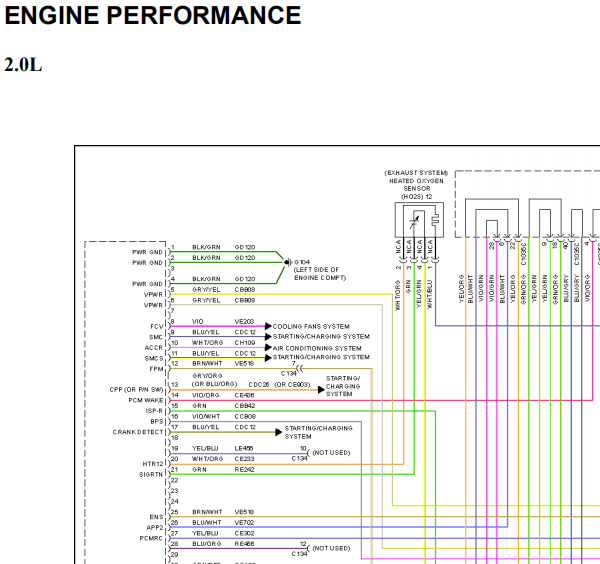The image size is (600, 564).
Task: Click the VE702 circuit code
Action: coord(244,523)
